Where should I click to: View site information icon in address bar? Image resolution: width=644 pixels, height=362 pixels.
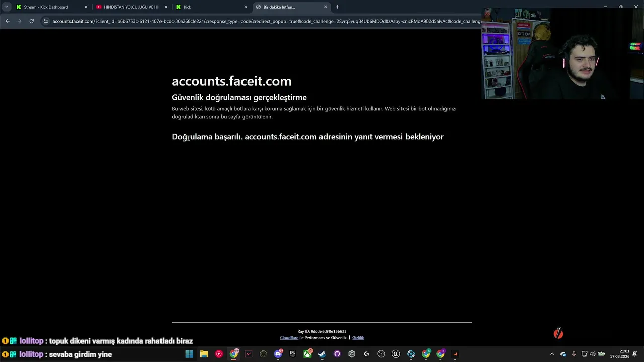click(46, 21)
